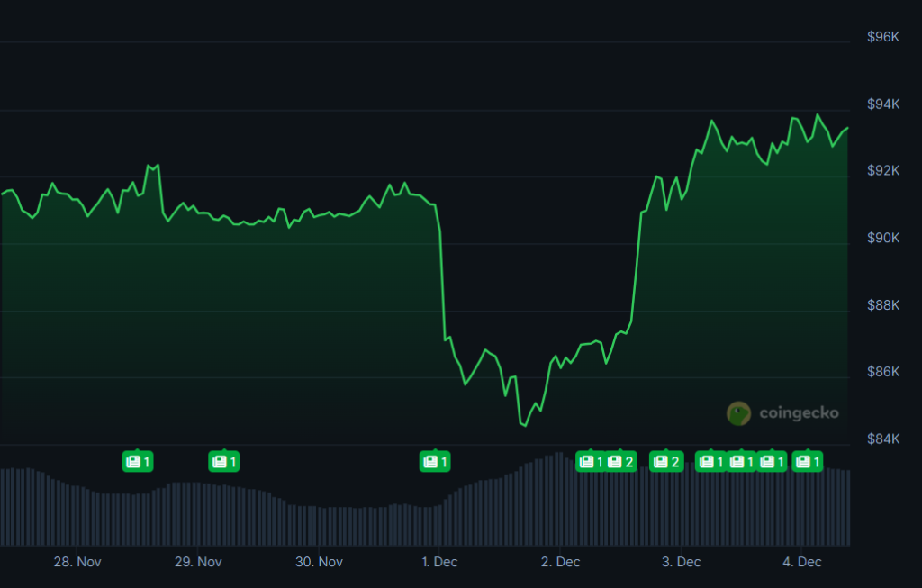922x588 pixels.
Task: Open the first news marker after 2. Dec
Action: (x=591, y=462)
